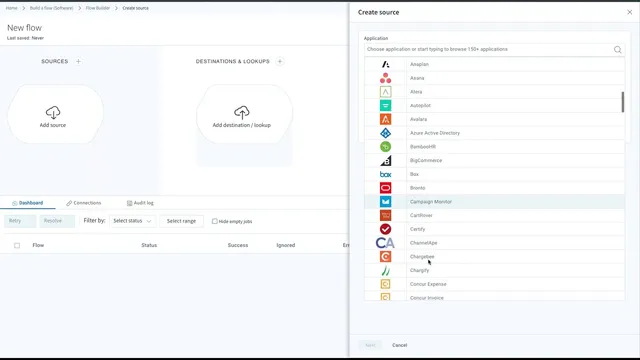The image size is (640, 360).
Task: Select Azure Active Directory in the list
Action: pos(494,133)
